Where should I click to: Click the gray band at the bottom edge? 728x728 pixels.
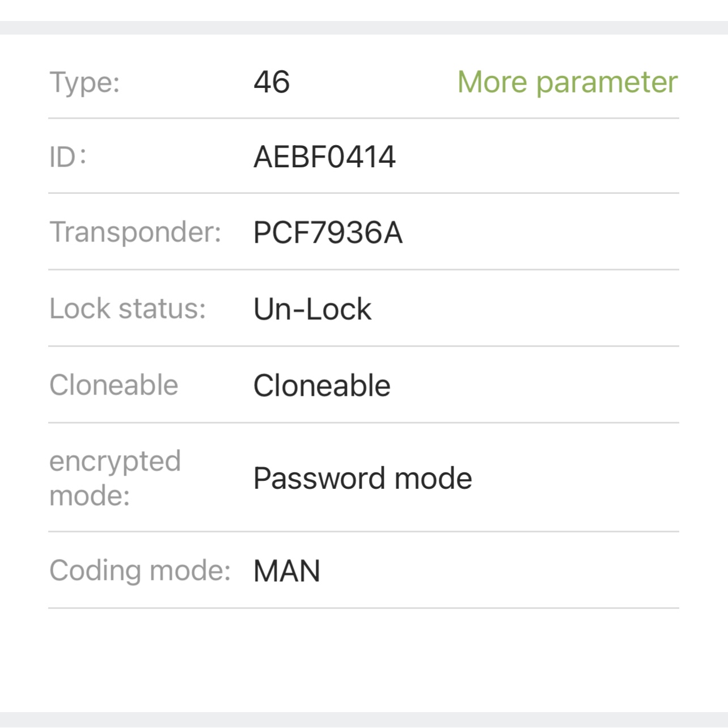(364, 719)
